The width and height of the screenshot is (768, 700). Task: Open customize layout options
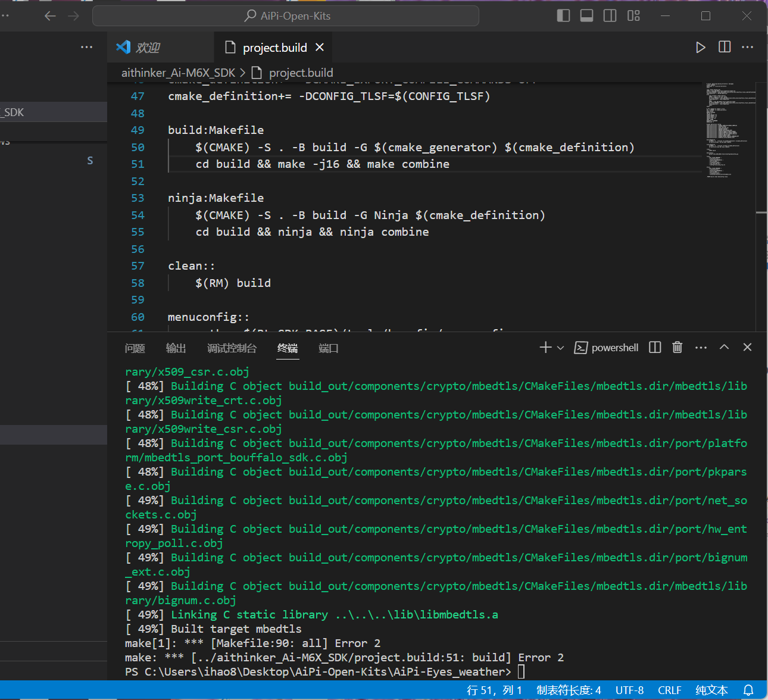tap(633, 15)
